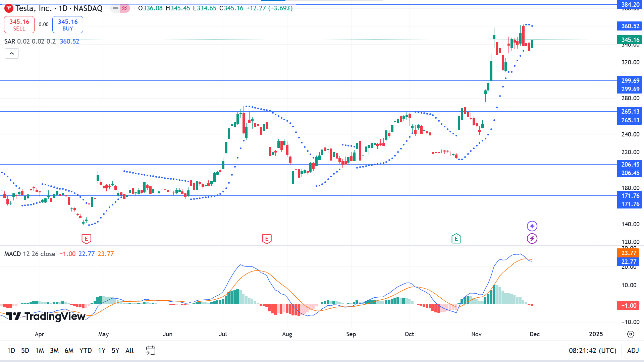Open the July earnings E marker
644x362 pixels.
coord(267,239)
